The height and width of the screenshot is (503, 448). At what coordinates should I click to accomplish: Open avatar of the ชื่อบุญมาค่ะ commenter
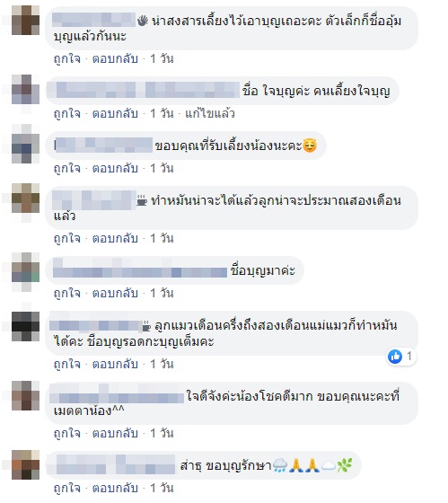point(25,267)
